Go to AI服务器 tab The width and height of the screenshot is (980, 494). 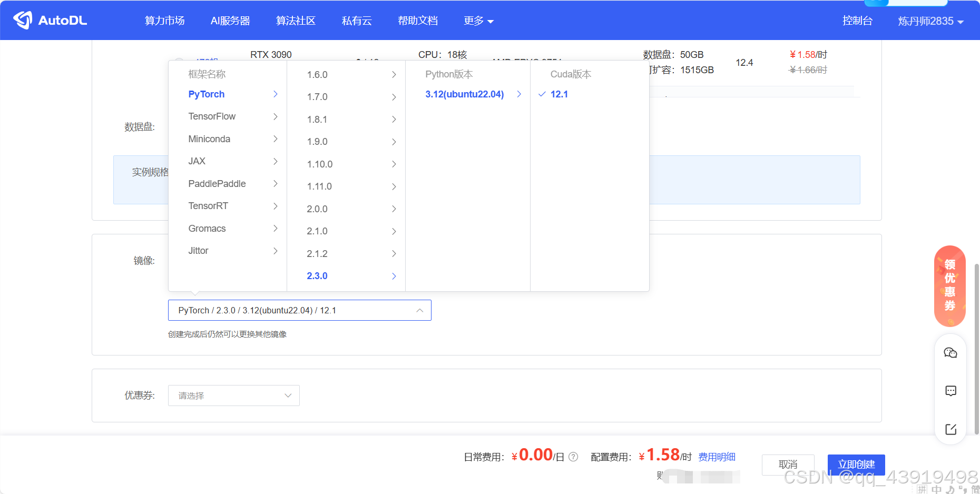coord(230,21)
